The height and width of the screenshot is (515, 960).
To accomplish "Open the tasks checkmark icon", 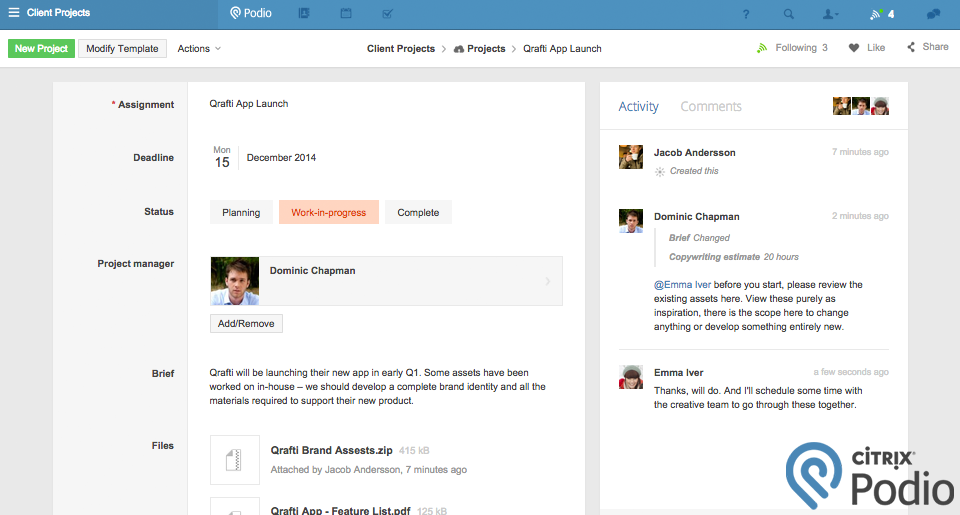I will [388, 14].
